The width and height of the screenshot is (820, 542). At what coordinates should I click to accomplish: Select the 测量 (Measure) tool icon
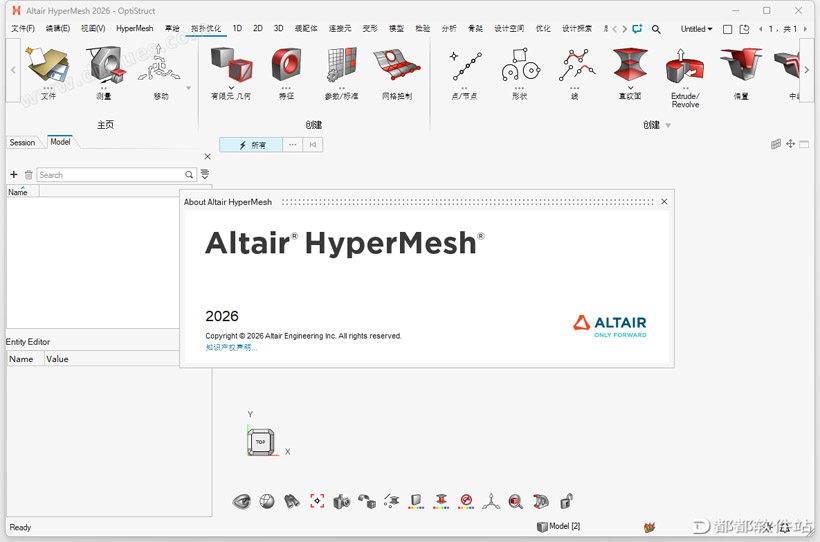105,65
